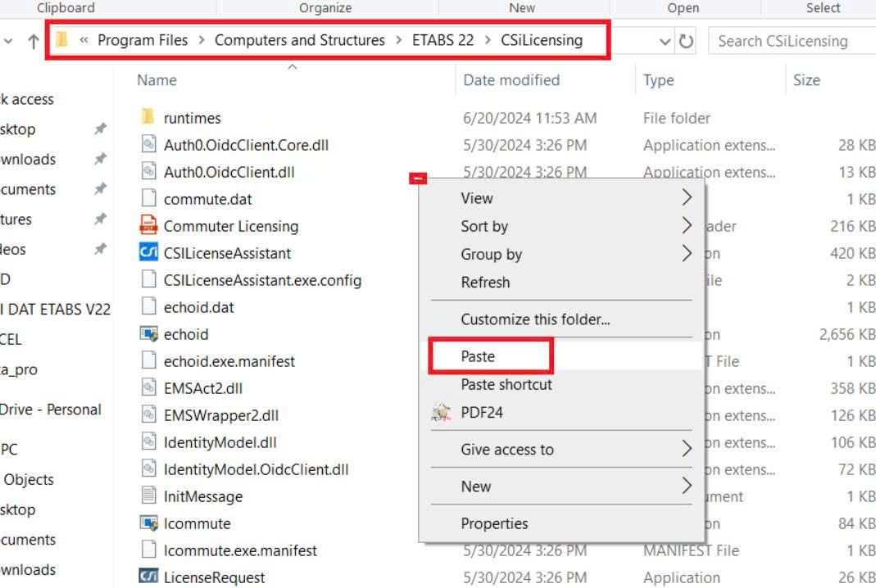Click the EMSWrapper2.dll file icon
This screenshot has height=588, width=876.
tap(148, 414)
